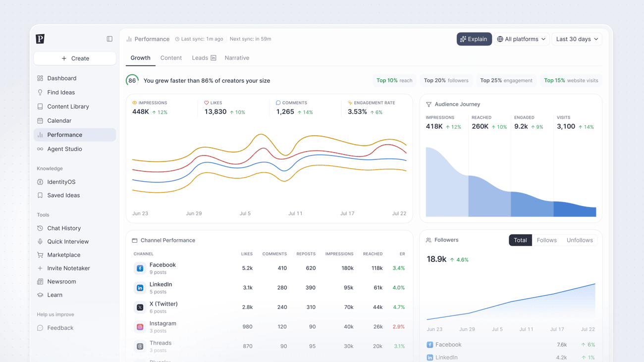Viewport: 644px width, 362px height.
Task: Click the Find Ideas lightbulb icon
Action: point(40,93)
